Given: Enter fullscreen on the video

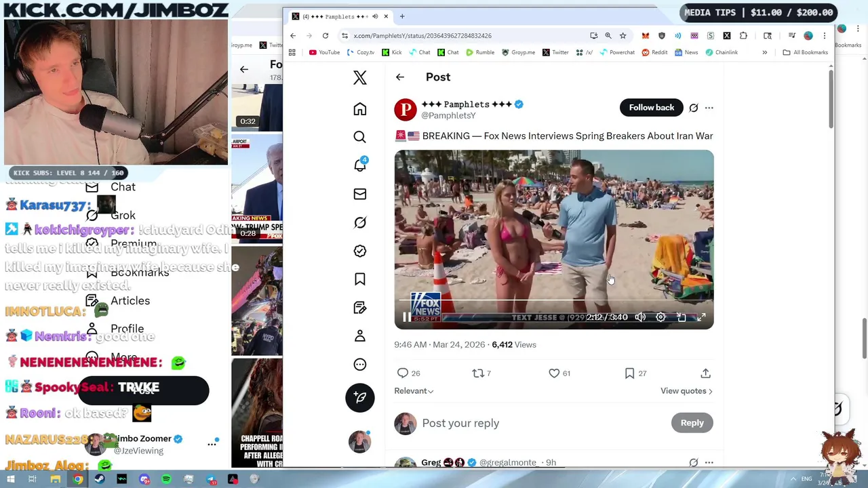Looking at the screenshot, I should pyautogui.click(x=702, y=317).
